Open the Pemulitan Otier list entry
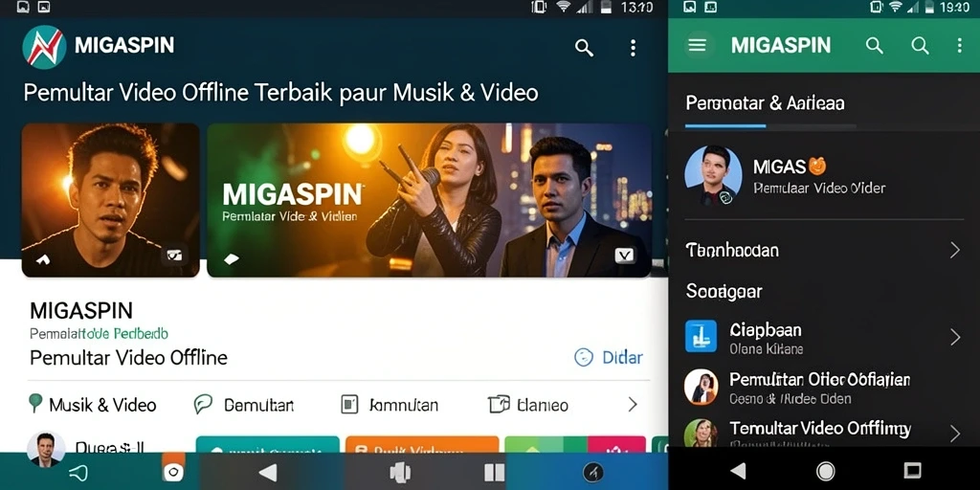Screen dimensions: 980x490 point(824,388)
